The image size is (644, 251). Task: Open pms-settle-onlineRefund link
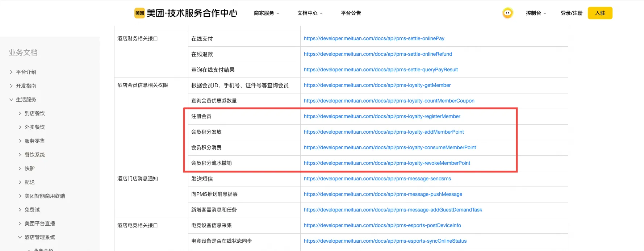pos(378,54)
